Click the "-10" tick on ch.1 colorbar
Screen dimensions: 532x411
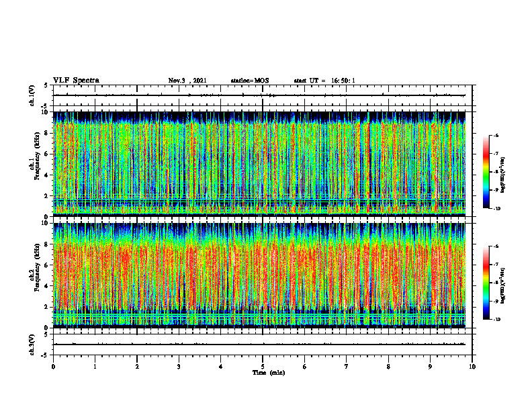(496, 209)
